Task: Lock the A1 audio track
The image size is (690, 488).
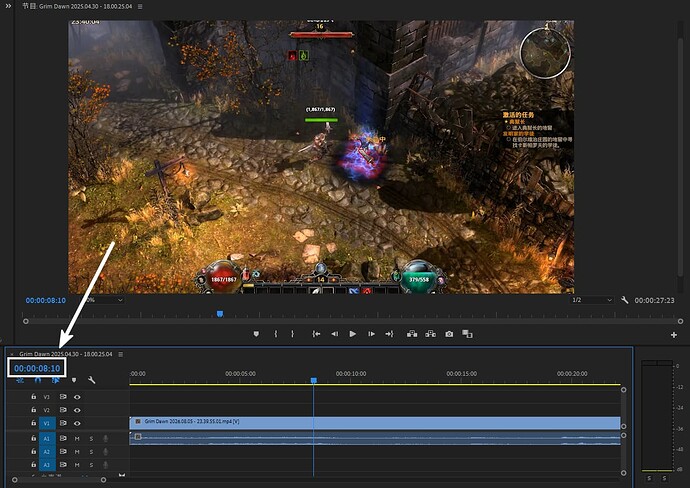Action: (x=33, y=438)
